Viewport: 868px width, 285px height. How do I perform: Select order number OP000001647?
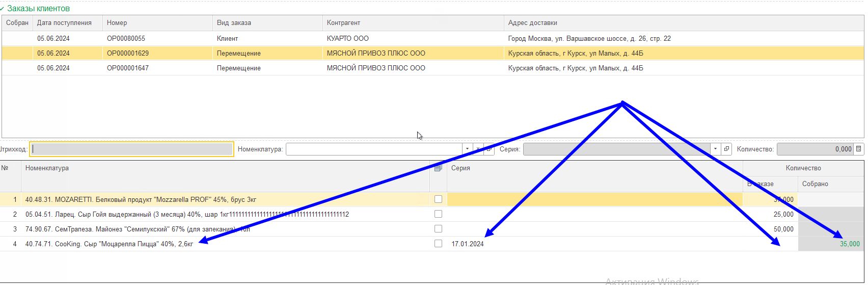[128, 68]
